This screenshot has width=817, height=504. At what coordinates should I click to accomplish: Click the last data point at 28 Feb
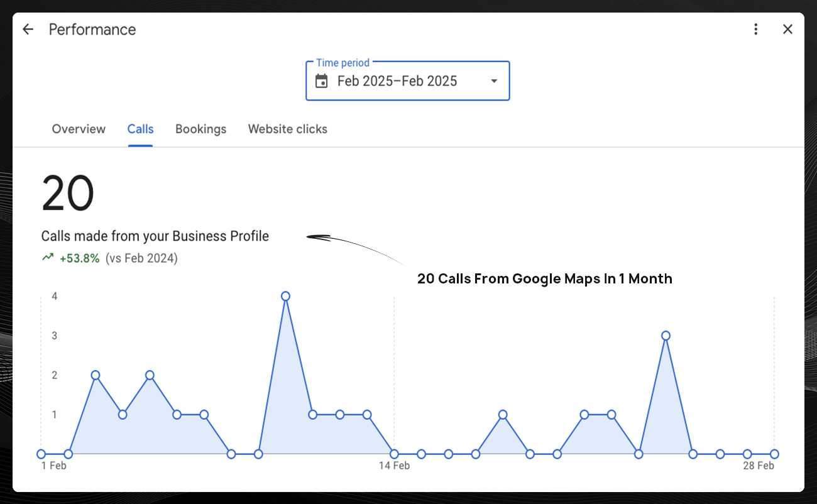(774, 454)
